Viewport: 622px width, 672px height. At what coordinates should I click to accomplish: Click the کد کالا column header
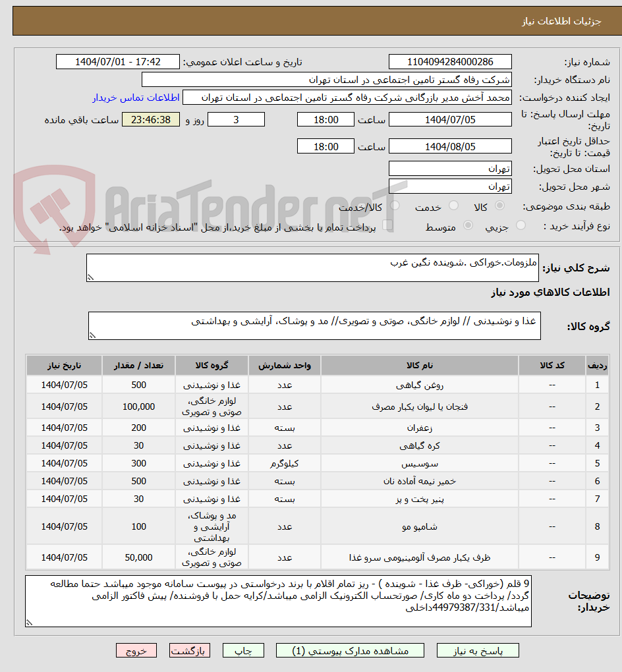[552, 366]
